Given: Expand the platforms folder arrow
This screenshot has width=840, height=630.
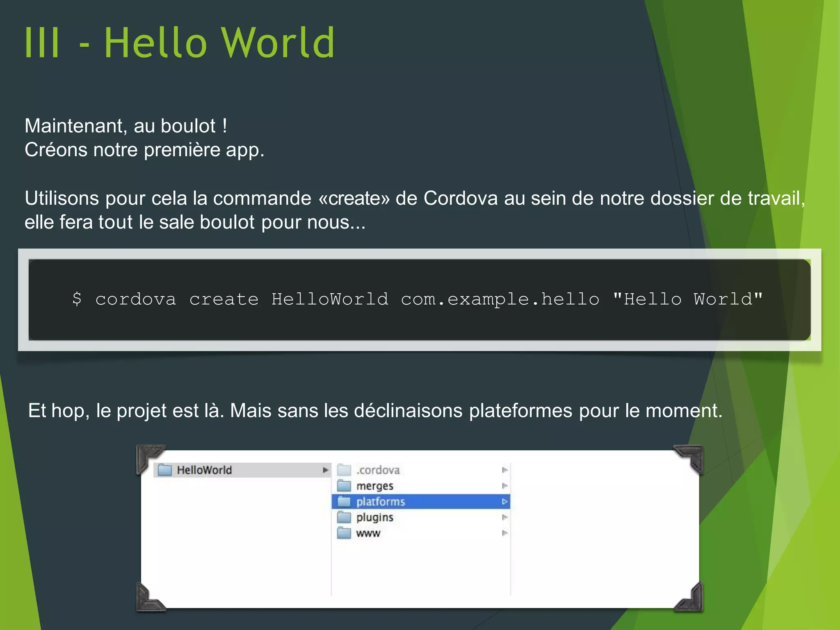Looking at the screenshot, I should point(505,502).
